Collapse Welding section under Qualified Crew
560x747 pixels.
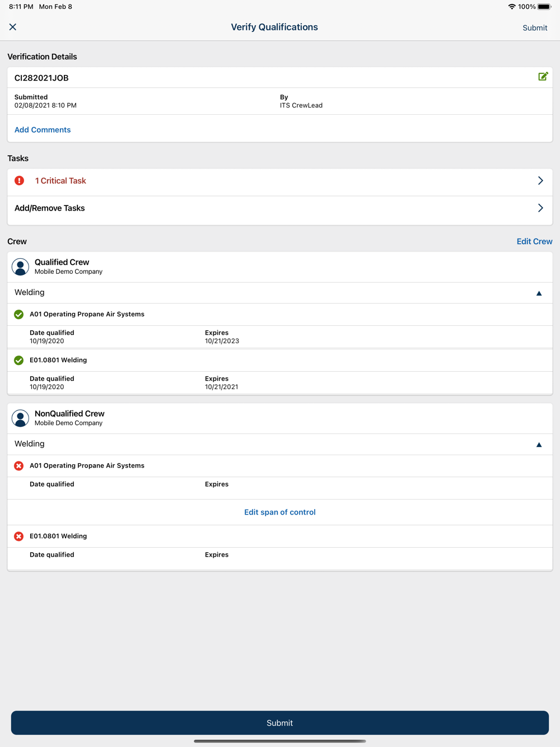(539, 293)
